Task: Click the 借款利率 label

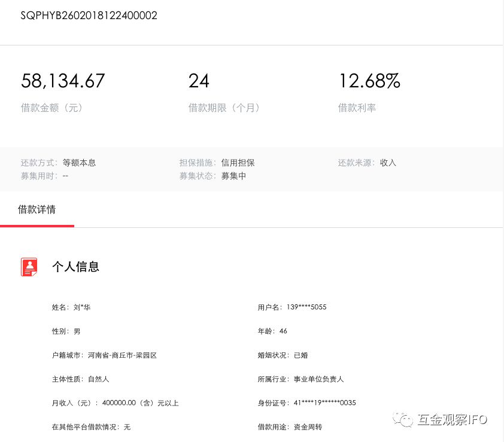Action: tap(357, 108)
